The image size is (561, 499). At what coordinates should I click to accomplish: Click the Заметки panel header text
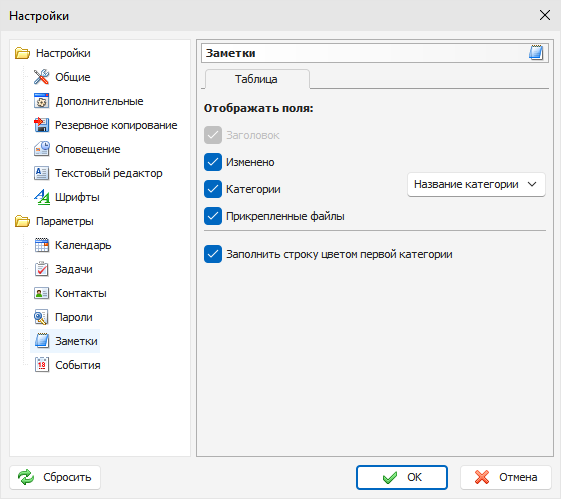(x=230, y=53)
